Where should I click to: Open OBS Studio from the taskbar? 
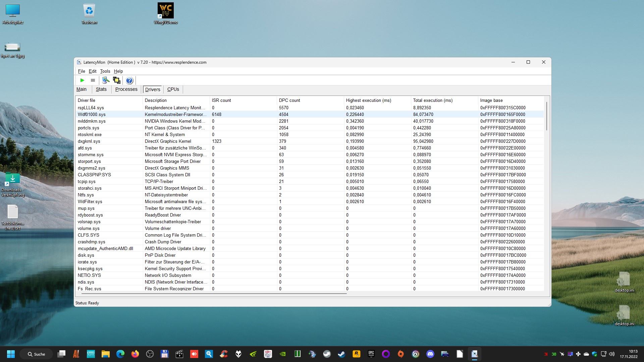(x=150, y=354)
